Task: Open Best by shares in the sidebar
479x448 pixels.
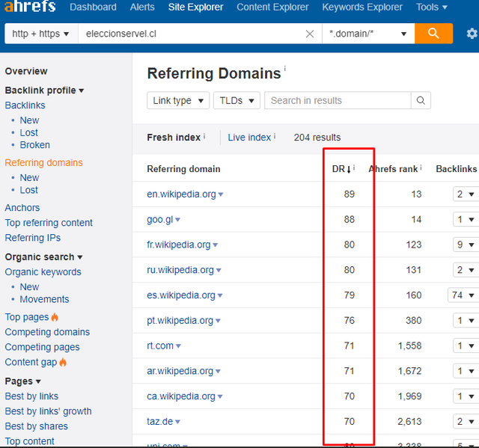Action: pos(37,426)
